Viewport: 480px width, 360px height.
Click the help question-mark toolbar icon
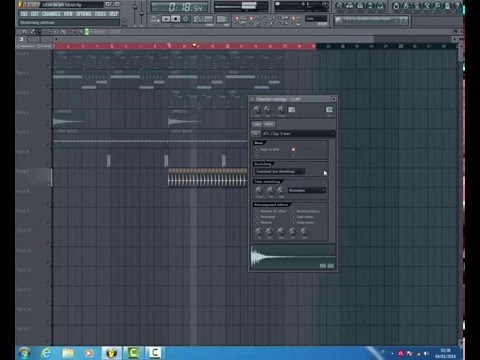coord(458,6)
